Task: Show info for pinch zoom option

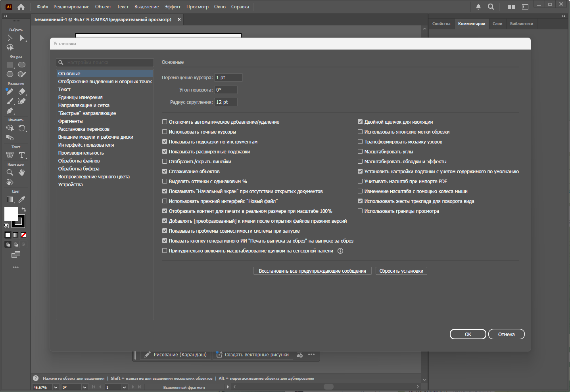Action: tap(340, 251)
